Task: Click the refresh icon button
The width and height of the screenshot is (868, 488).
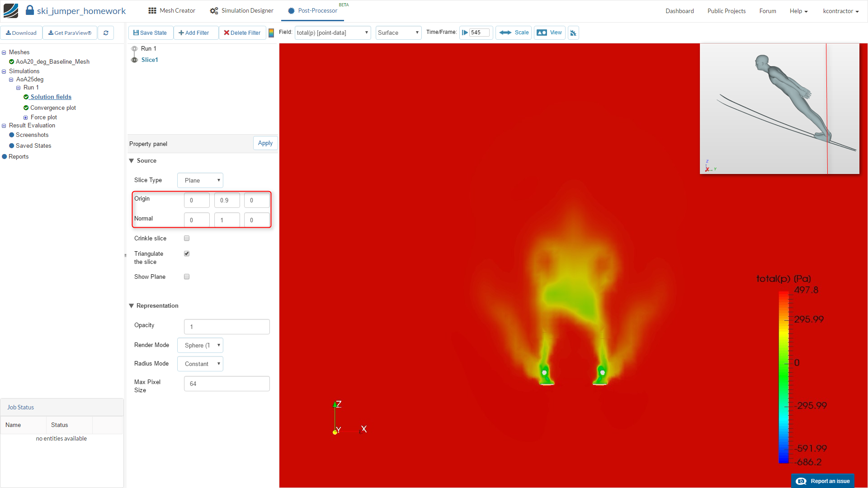Action: pyautogui.click(x=106, y=33)
